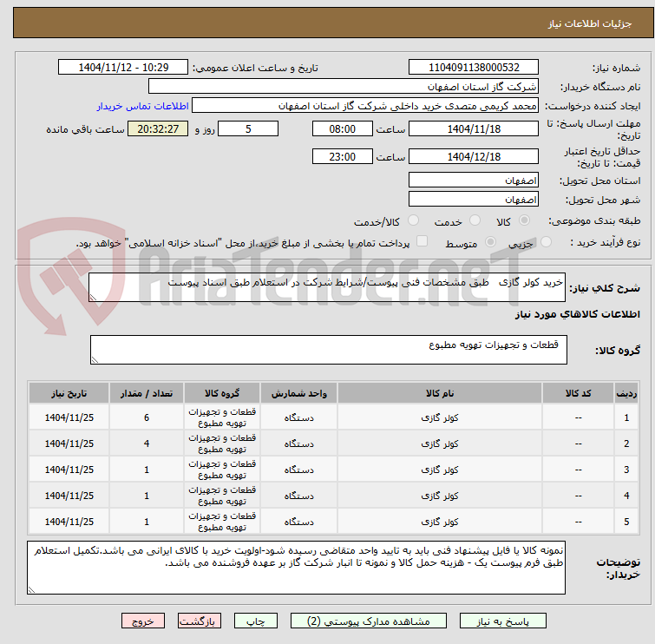Click کولر گازی in row 4

440,496
